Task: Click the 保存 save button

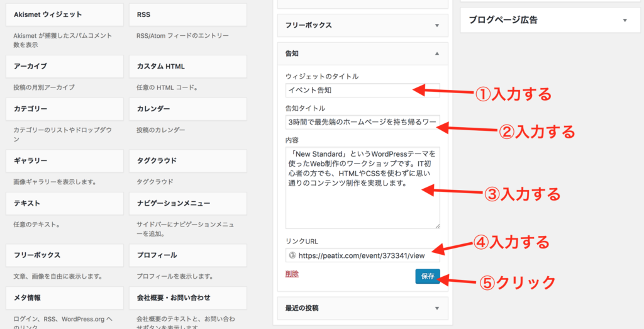Action: click(428, 276)
